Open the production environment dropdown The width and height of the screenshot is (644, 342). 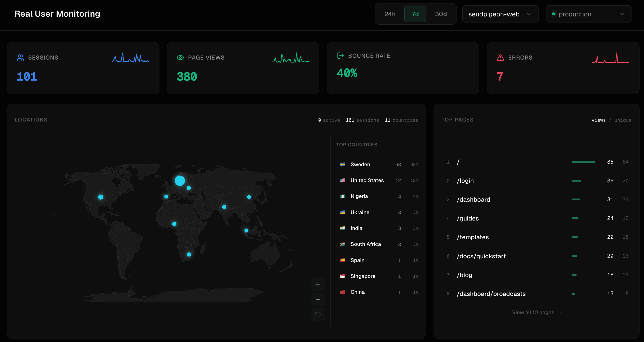pyautogui.click(x=589, y=14)
